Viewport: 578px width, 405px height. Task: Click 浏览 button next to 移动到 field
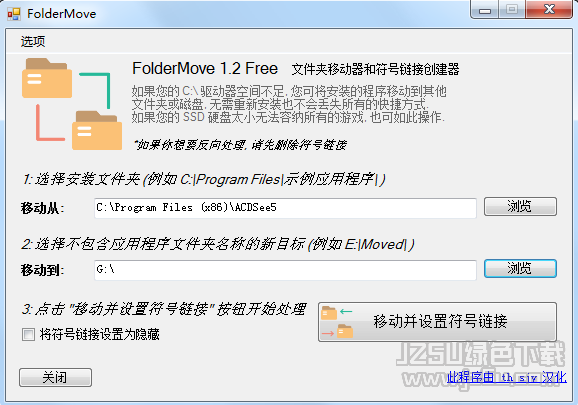[520, 268]
